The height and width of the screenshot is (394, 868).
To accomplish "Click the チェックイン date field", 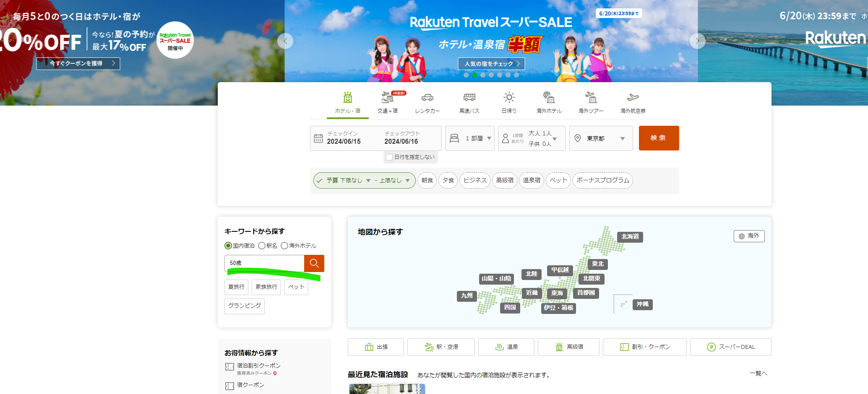I will (344, 138).
